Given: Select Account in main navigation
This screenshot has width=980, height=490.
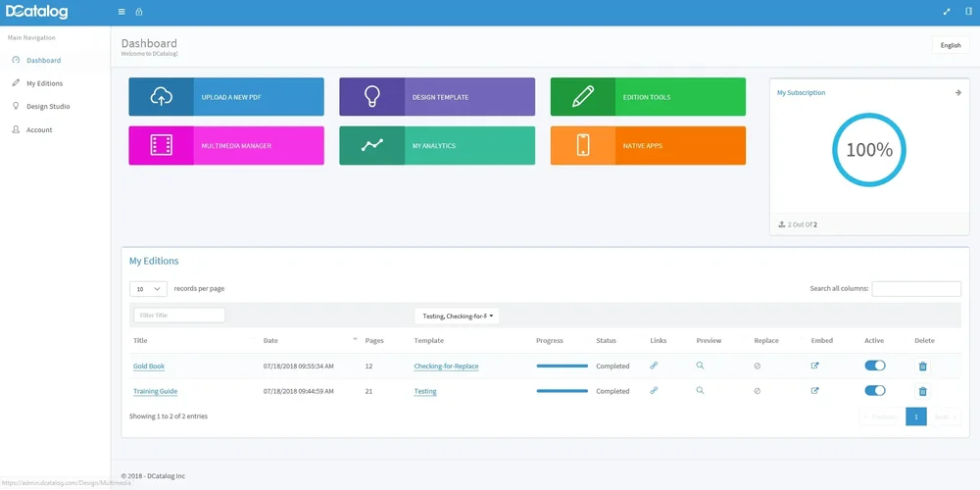Looking at the screenshot, I should tap(39, 130).
